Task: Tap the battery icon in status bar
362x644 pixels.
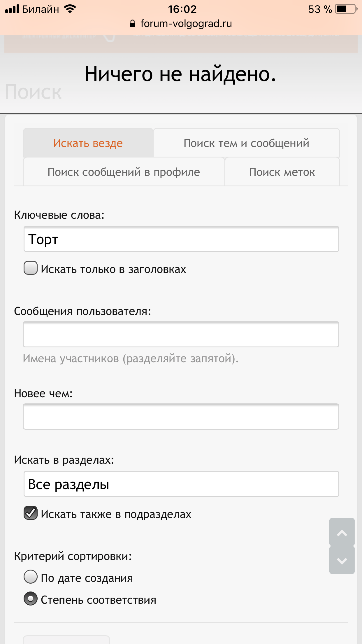Action: tap(346, 9)
